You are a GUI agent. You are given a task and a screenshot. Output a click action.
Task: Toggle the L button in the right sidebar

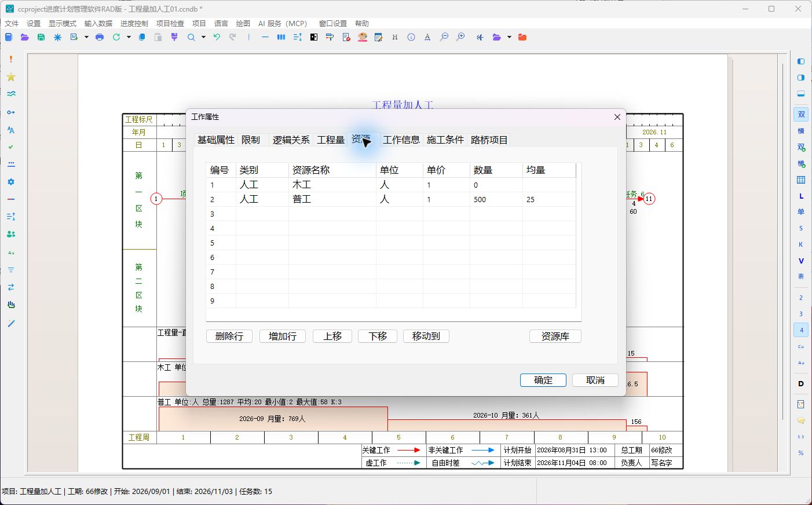click(x=801, y=196)
